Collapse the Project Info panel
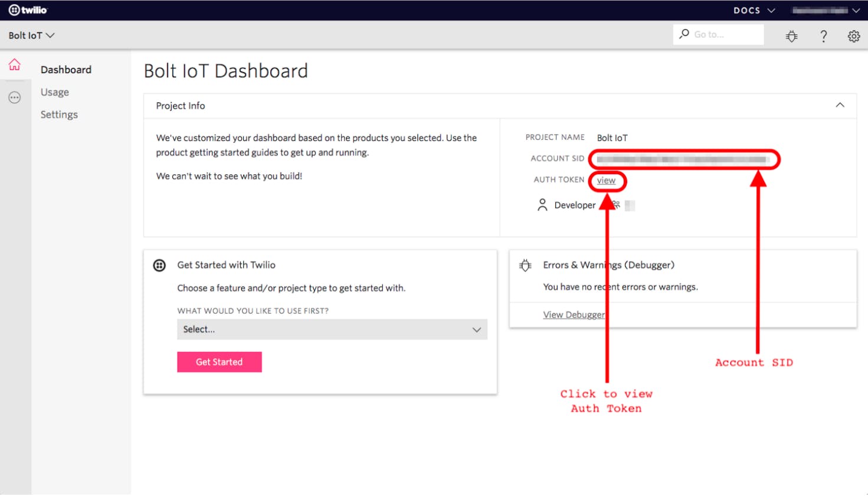Screen dimensions: 868x496 (840, 105)
